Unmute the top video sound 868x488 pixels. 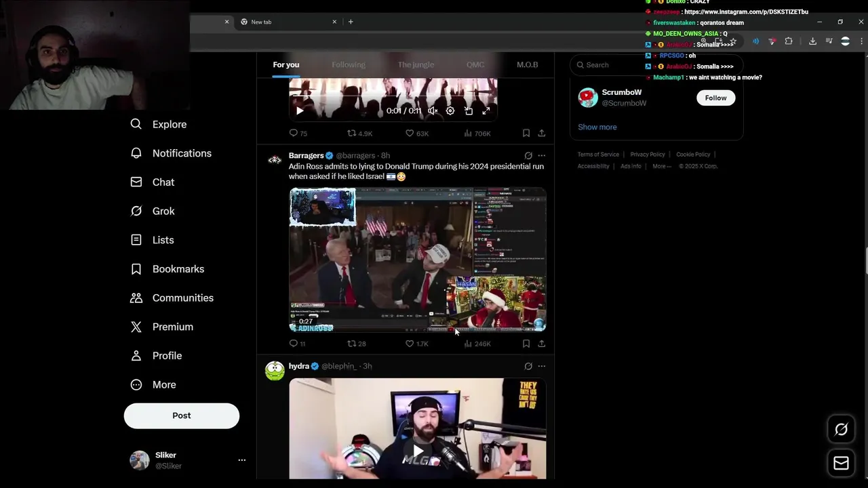tap(433, 110)
